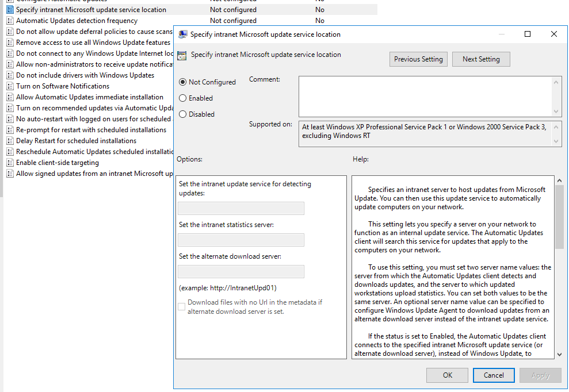Click 'Supported on' box scroll down arrow

pos(556,141)
